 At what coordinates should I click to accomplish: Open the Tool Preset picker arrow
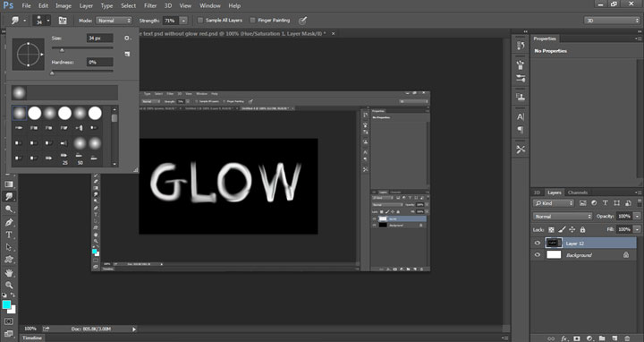[24, 20]
